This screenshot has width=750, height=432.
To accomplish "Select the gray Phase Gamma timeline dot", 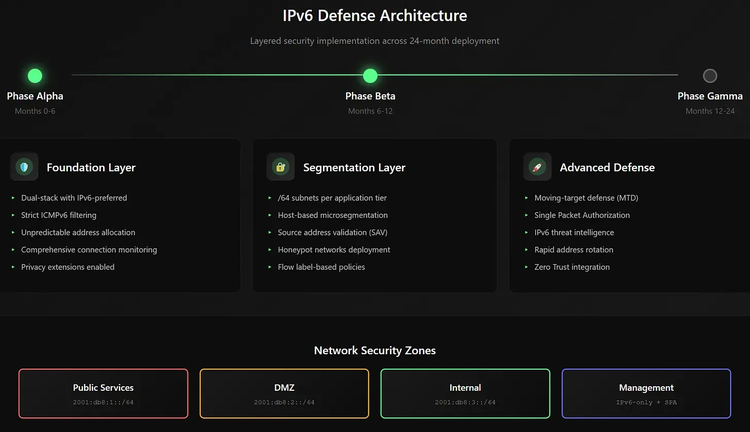I will click(x=710, y=75).
